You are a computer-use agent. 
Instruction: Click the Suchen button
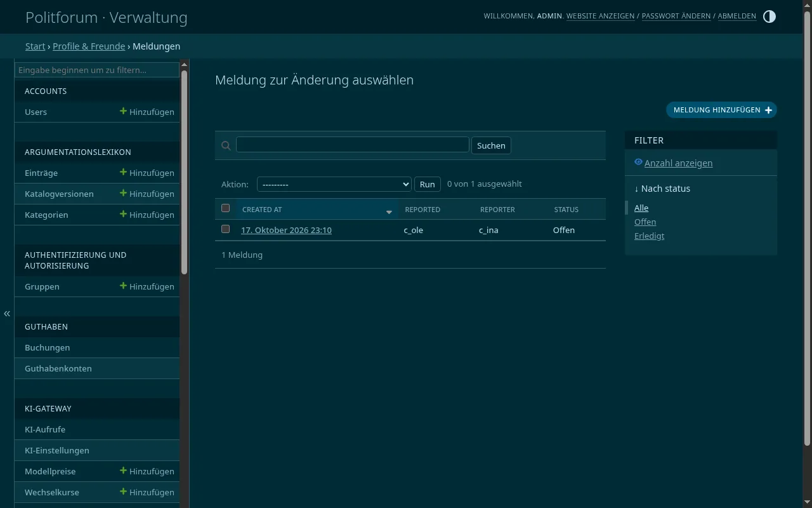[x=491, y=145]
